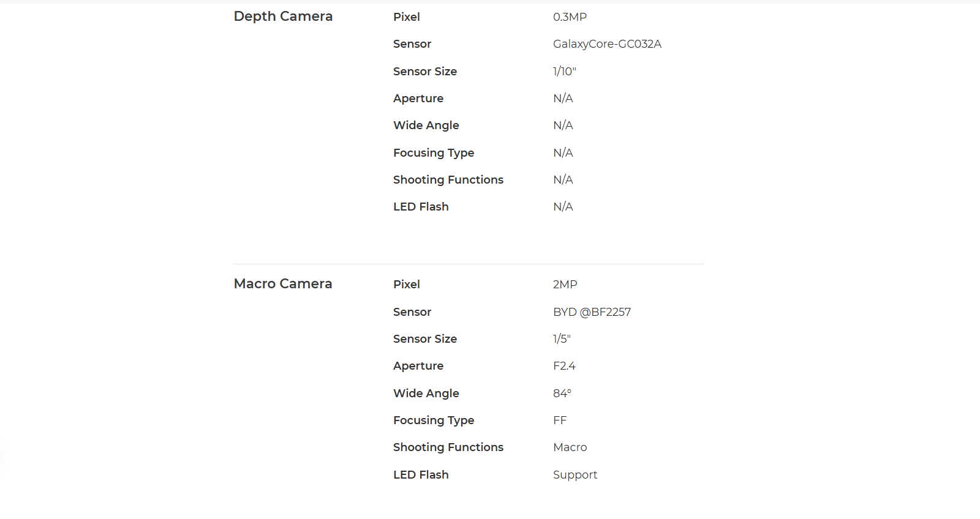Screen dimensions: 980x519
Task: Click Depth Camera Shooting Functions label
Action: (x=448, y=180)
